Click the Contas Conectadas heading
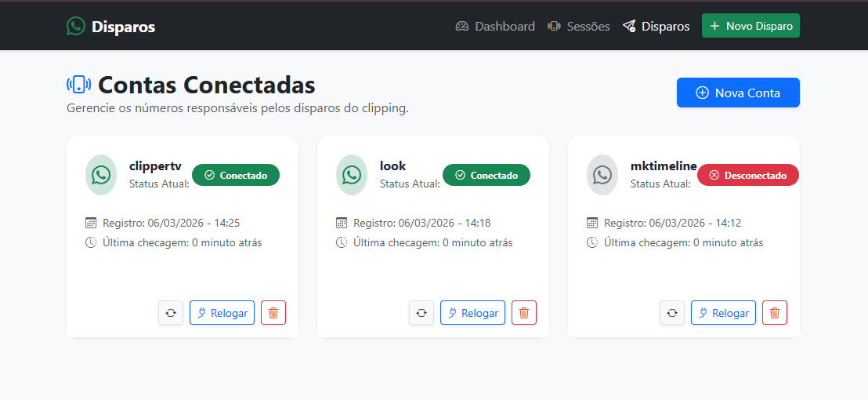The height and width of the screenshot is (400, 868). pos(207,85)
